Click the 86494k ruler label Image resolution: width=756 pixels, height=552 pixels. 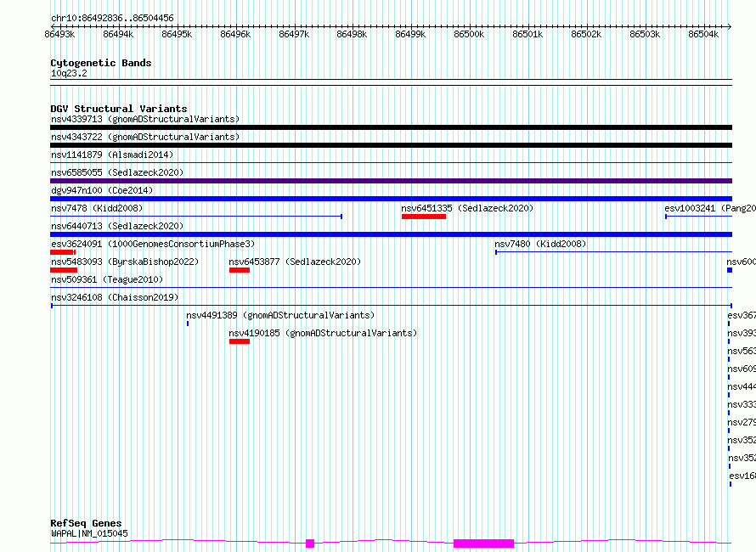tap(118, 34)
